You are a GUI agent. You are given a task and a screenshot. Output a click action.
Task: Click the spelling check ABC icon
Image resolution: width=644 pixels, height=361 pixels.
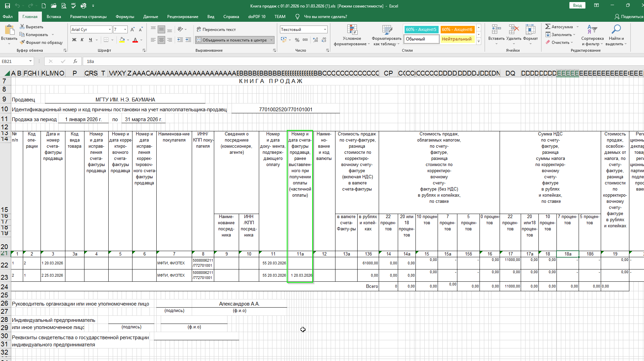click(73, 6)
